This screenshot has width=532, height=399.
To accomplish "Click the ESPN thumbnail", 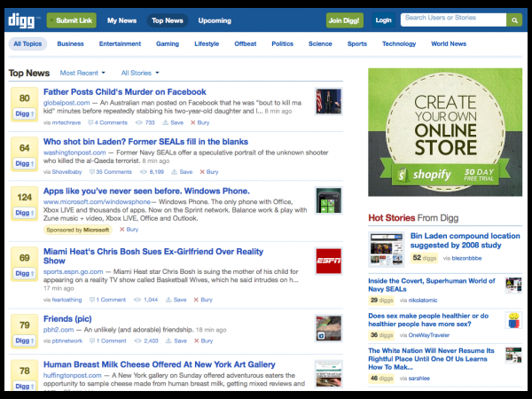I will [328, 261].
